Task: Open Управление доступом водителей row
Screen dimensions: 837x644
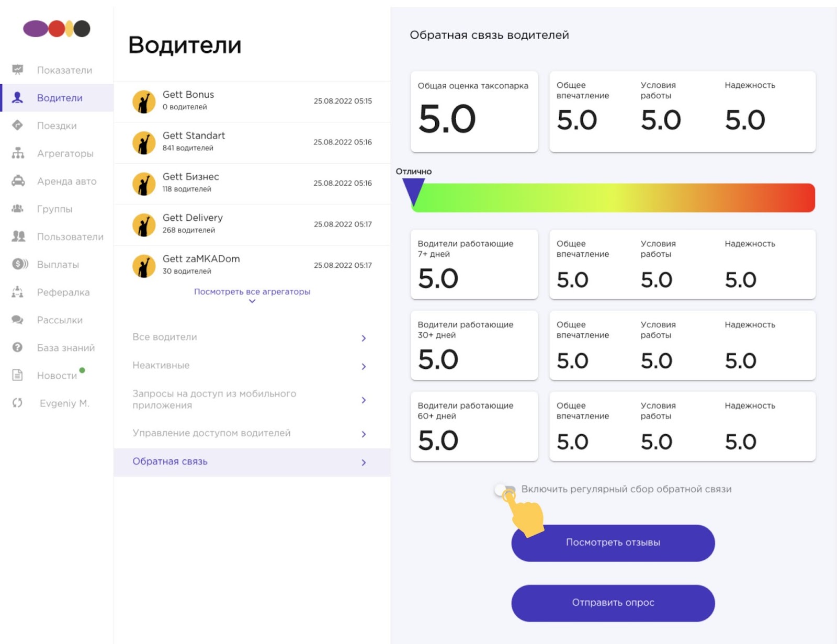Action: tap(252, 433)
